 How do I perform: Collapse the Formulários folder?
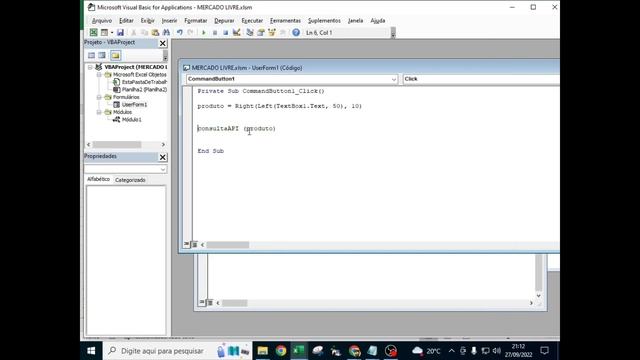[99, 97]
